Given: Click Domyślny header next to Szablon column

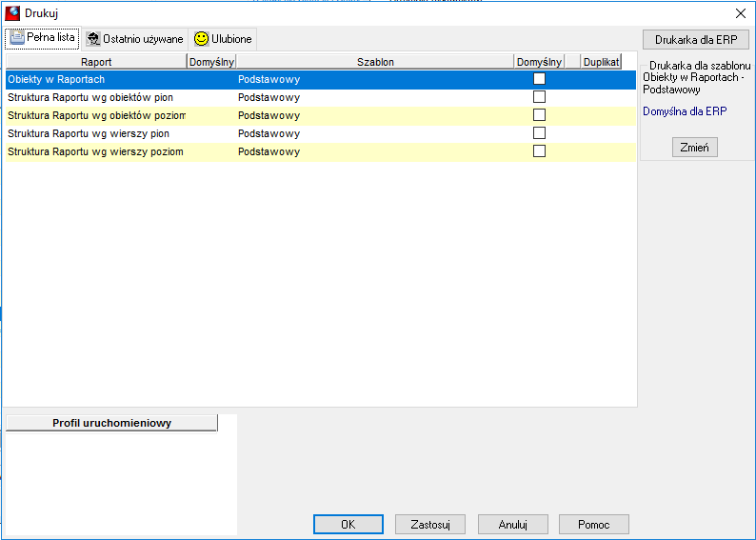Looking at the screenshot, I should (x=539, y=62).
